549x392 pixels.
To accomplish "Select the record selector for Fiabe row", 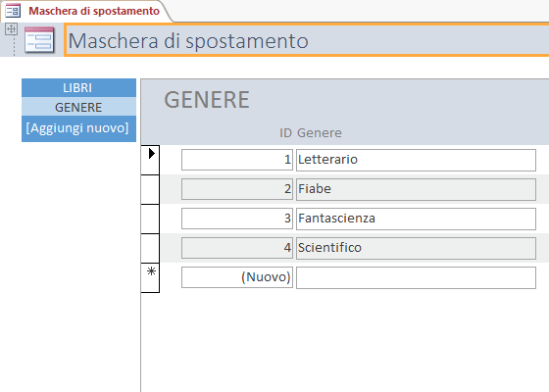I will 150,189.
